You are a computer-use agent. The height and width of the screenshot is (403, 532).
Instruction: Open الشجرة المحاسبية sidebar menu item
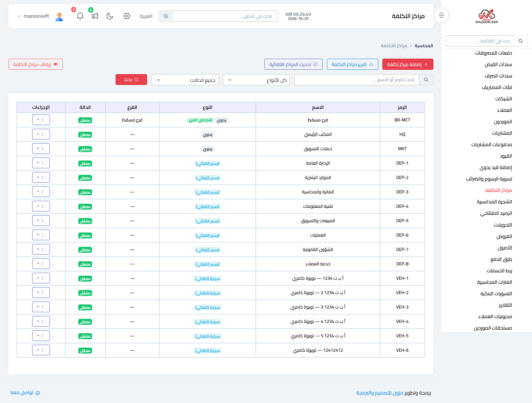click(x=494, y=202)
